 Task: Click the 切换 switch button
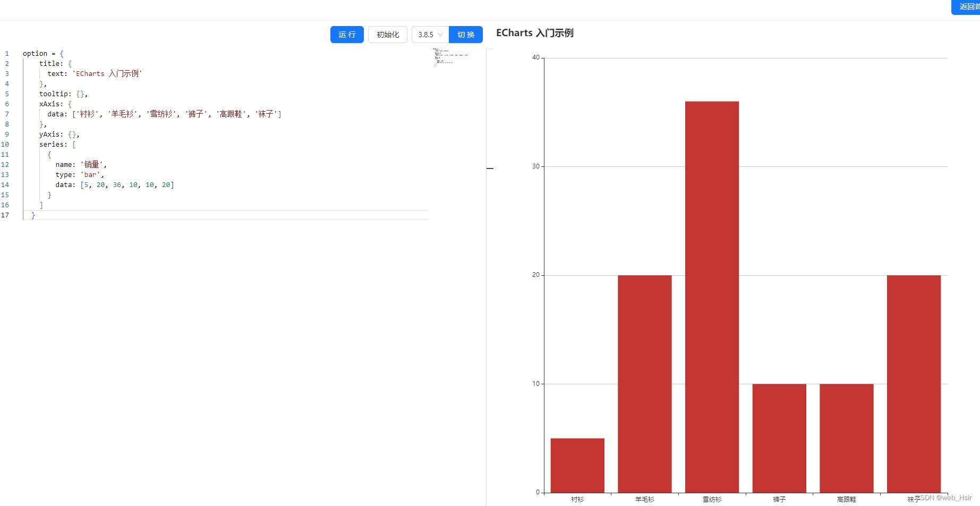point(466,35)
